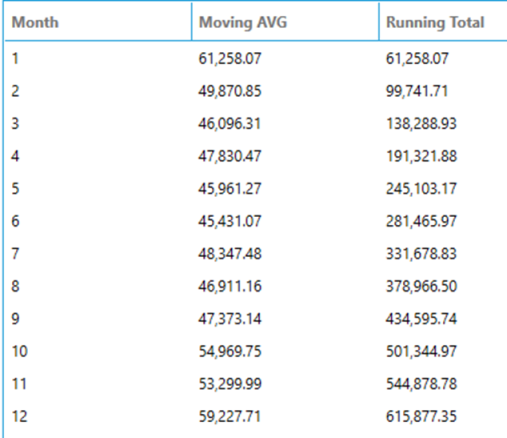
Task: Select the Moving AVG value 46,911.16
Action: point(230,286)
